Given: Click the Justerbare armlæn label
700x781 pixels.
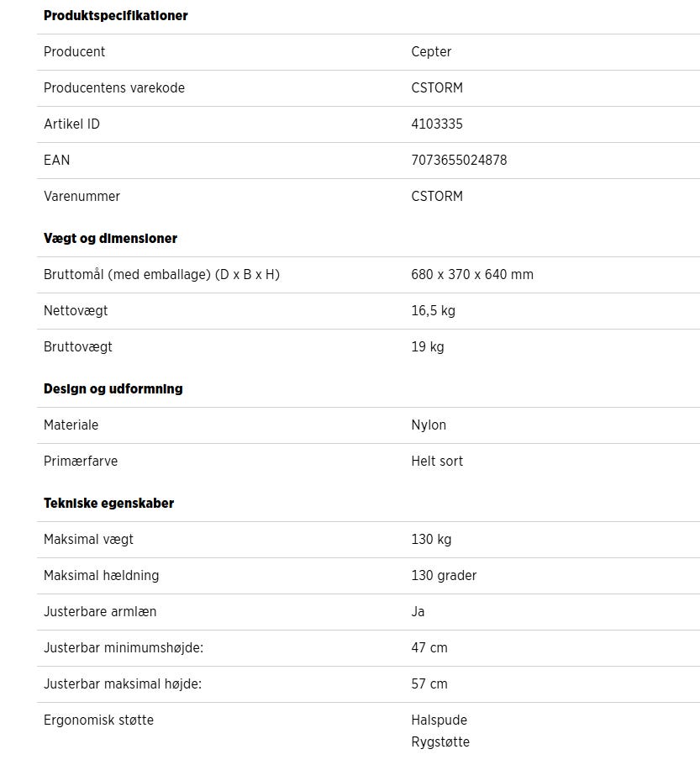Looking at the screenshot, I should (x=100, y=612).
